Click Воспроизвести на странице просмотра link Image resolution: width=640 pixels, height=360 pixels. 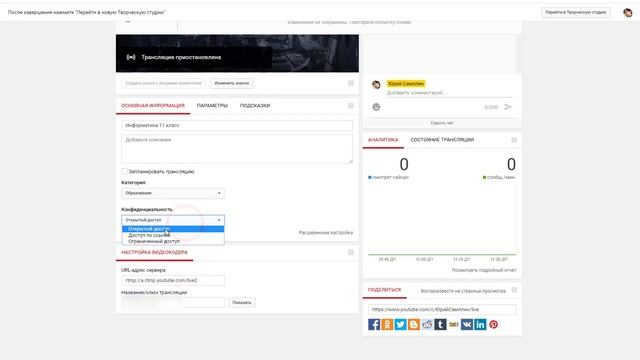463,291
